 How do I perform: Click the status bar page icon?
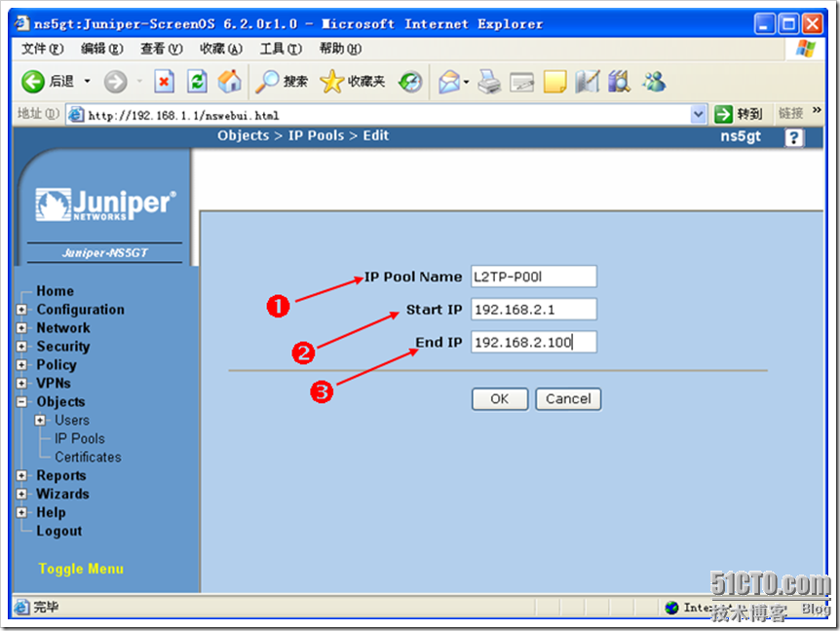click(x=22, y=607)
